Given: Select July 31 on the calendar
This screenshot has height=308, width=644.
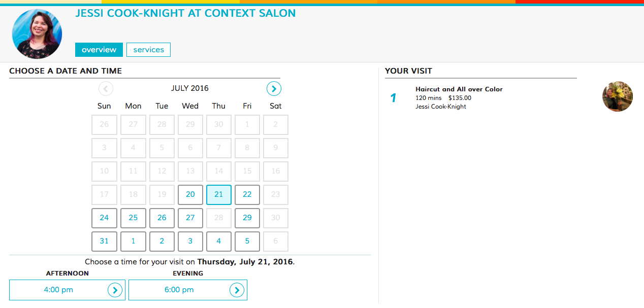Looking at the screenshot, I should [x=104, y=242].
